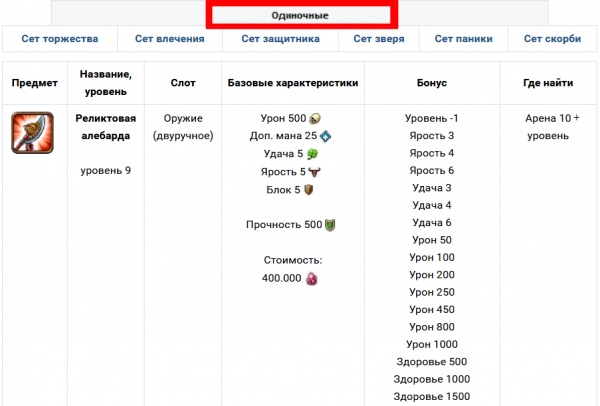This screenshot has width=600, height=406.
Task: Click the Арена 10+ уровень location text
Action: 552,126
